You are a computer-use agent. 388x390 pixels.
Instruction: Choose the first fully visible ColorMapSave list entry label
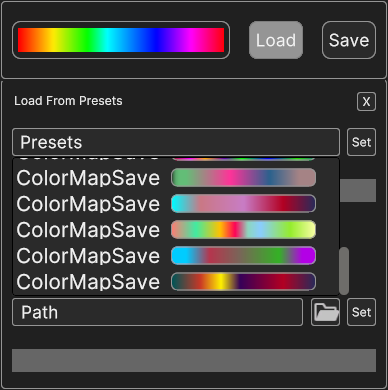click(x=88, y=178)
